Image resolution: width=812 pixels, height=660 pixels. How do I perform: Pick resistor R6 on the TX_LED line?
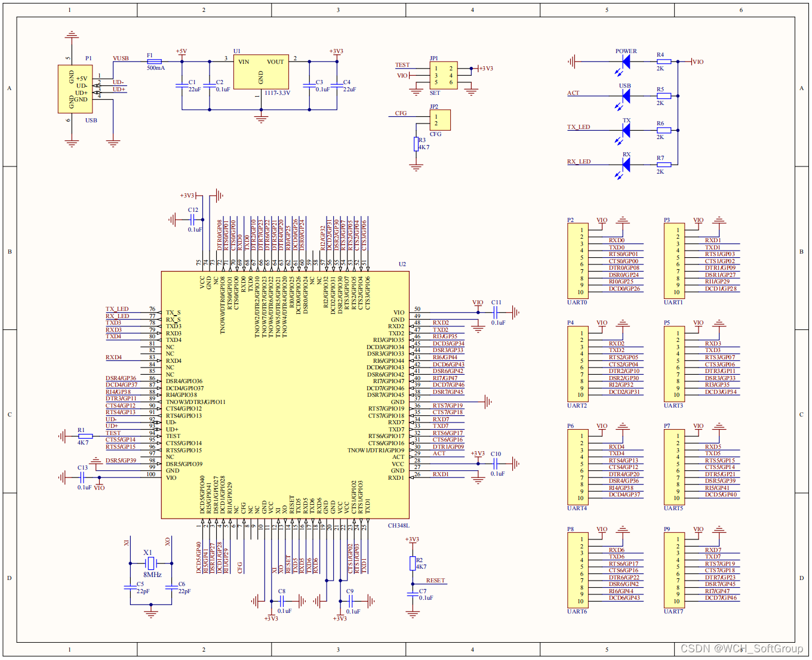(x=663, y=130)
